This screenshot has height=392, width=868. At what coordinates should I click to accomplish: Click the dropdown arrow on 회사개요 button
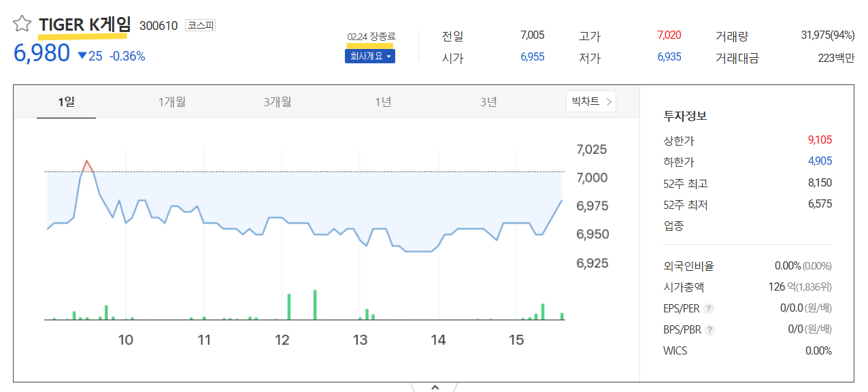pyautogui.click(x=388, y=56)
